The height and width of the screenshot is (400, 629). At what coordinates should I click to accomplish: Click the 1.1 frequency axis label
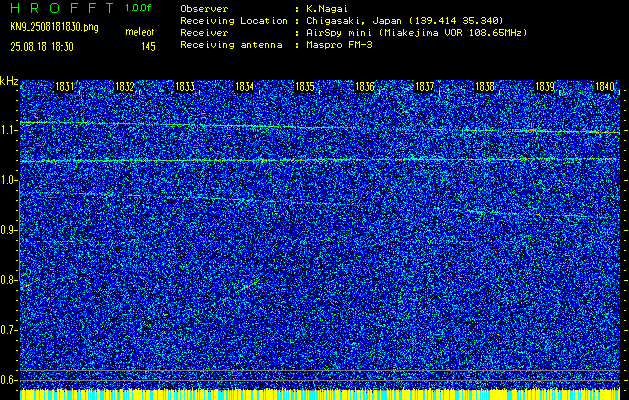click(x=8, y=130)
